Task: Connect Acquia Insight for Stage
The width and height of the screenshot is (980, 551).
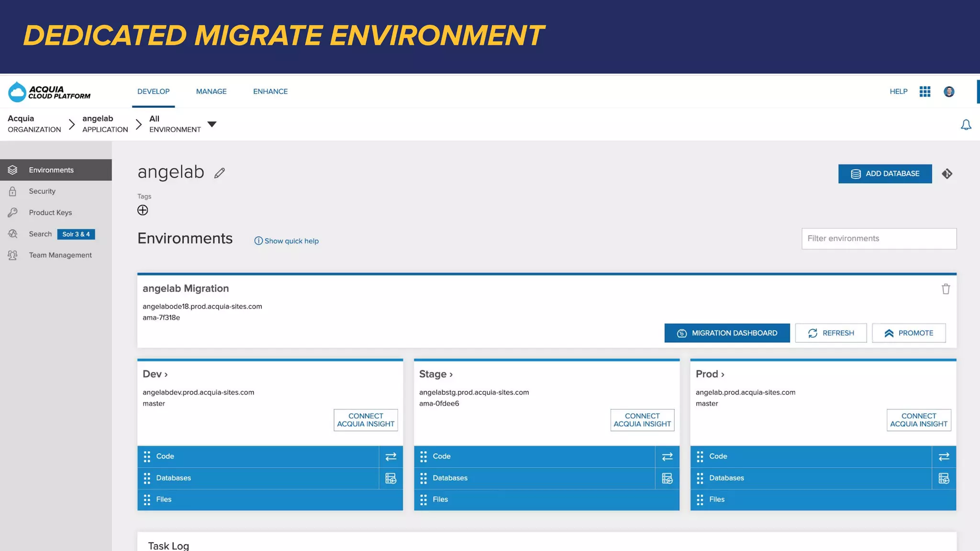Action: tap(642, 420)
